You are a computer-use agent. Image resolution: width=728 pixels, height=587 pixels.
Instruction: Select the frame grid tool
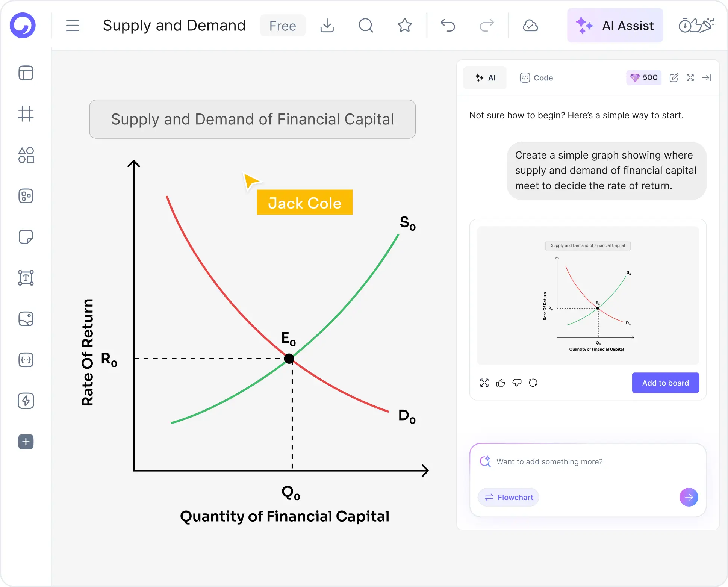(x=26, y=114)
